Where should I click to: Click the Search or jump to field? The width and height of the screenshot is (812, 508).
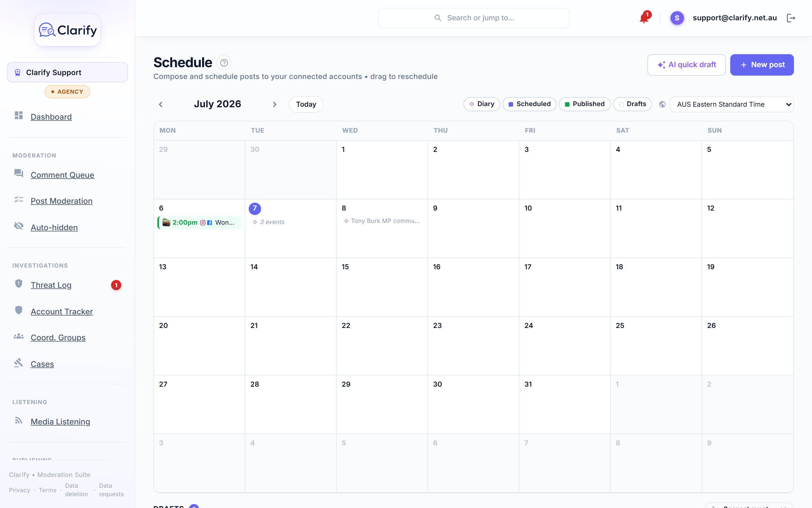click(473, 18)
